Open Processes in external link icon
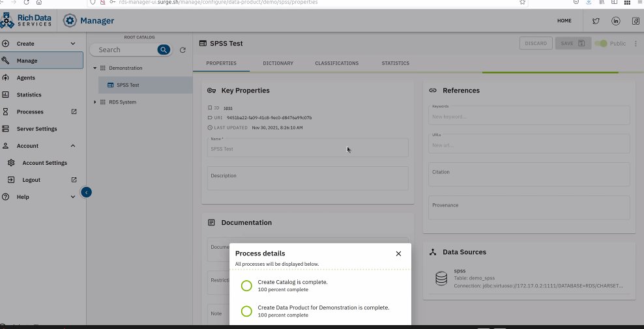 [74, 111]
